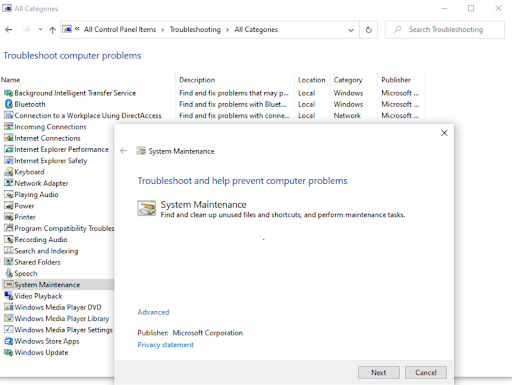
Task: Click the Playing Audio icon
Action: (8, 194)
